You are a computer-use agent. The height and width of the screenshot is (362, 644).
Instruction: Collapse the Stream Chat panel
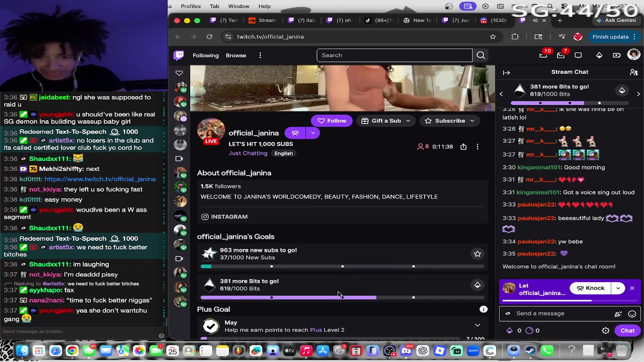coord(507,72)
